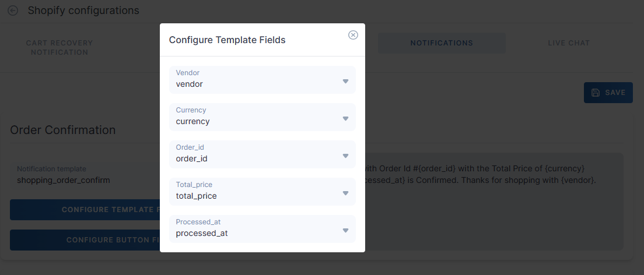Click the floppy disk icon on Save
The width and height of the screenshot is (644, 275).
pyautogui.click(x=595, y=93)
